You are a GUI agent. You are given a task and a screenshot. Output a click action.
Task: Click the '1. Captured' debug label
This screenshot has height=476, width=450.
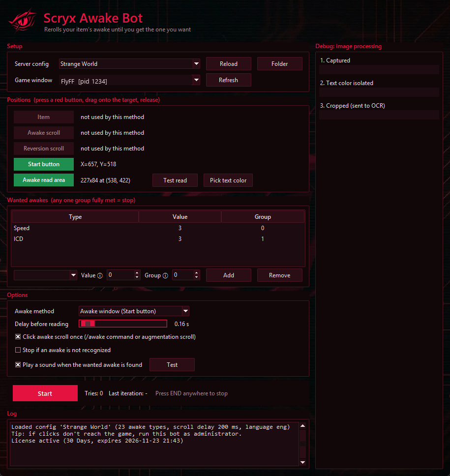pyautogui.click(x=335, y=60)
